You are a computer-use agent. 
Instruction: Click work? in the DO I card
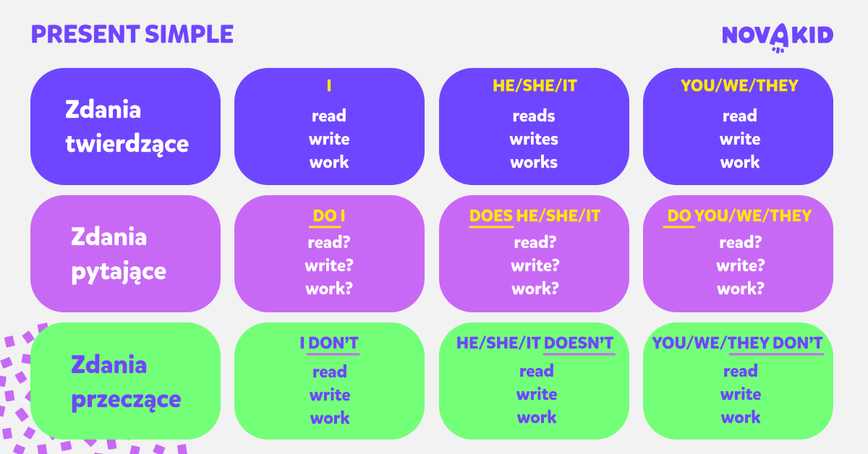[329, 289]
